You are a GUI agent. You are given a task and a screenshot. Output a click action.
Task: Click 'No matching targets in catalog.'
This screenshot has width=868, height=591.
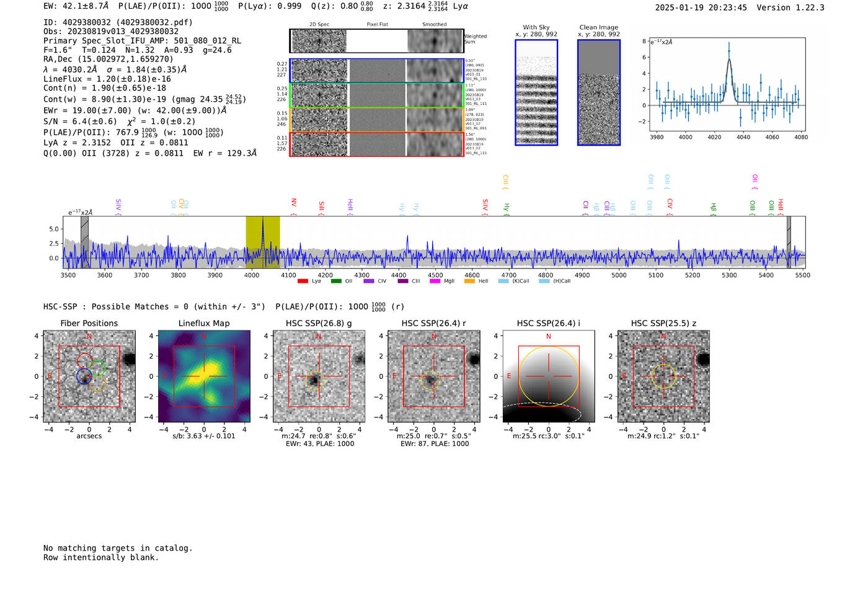[x=118, y=548]
